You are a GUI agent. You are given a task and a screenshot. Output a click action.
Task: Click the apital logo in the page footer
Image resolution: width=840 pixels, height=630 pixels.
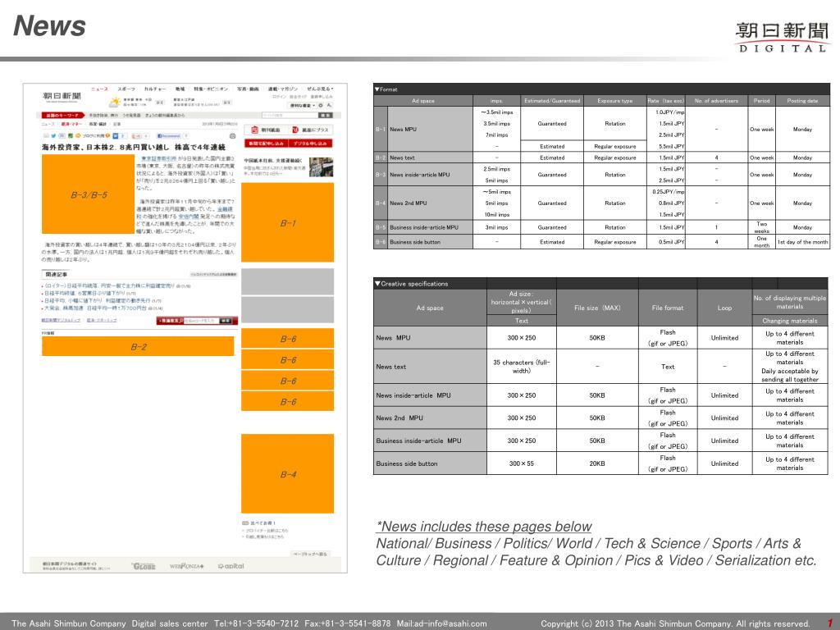pyautogui.click(x=231, y=566)
